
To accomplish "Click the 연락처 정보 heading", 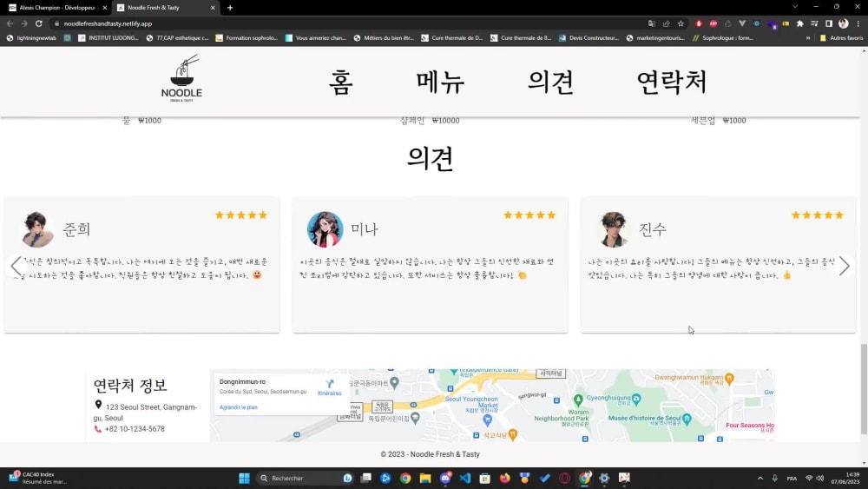I will coord(130,385).
